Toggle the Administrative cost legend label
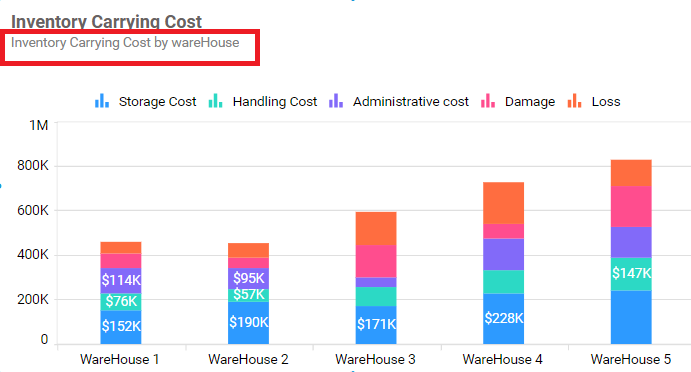Viewport: 691px width, 372px height. [411, 101]
